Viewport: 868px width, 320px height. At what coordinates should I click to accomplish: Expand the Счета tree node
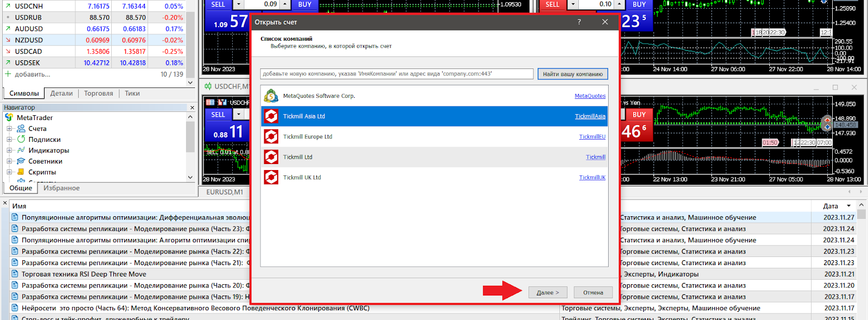pyautogui.click(x=9, y=129)
